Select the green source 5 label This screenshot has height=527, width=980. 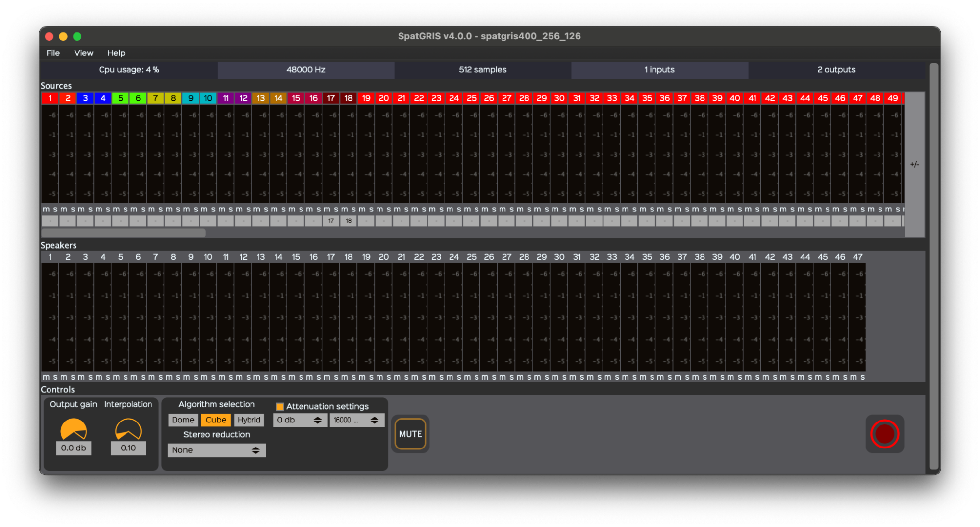[x=121, y=98]
